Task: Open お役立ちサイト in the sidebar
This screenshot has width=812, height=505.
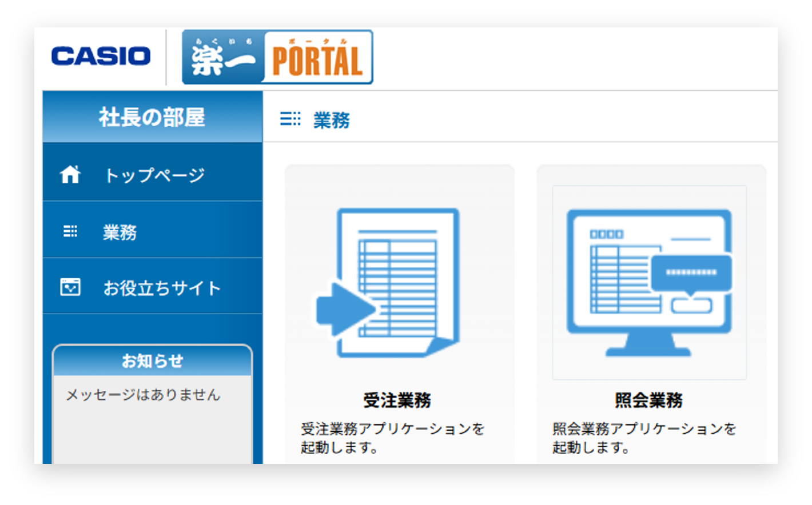Action: (x=153, y=287)
